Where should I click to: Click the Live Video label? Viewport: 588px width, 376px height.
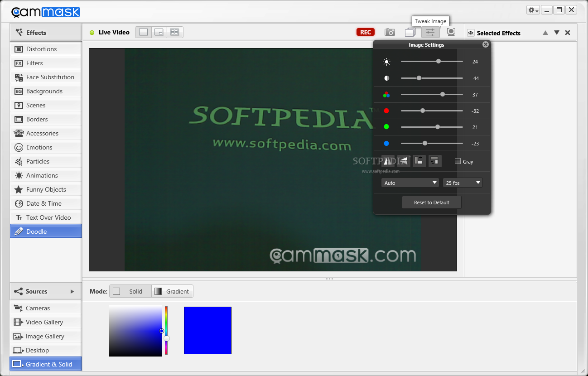(114, 32)
